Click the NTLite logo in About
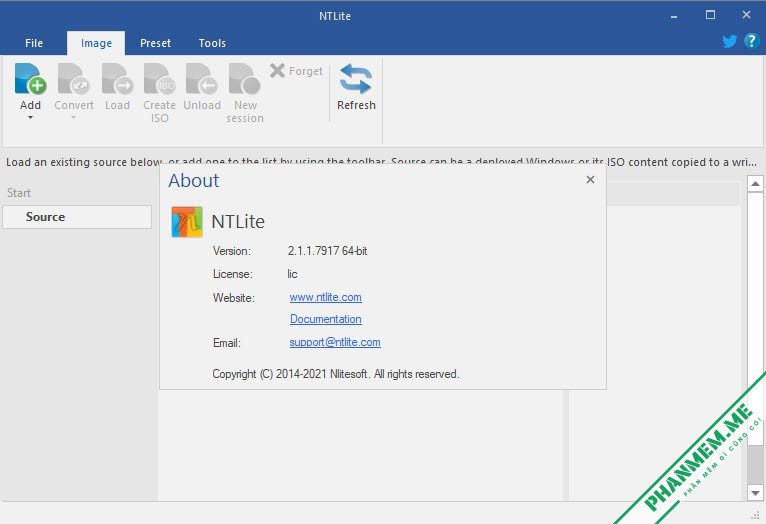 click(187, 222)
